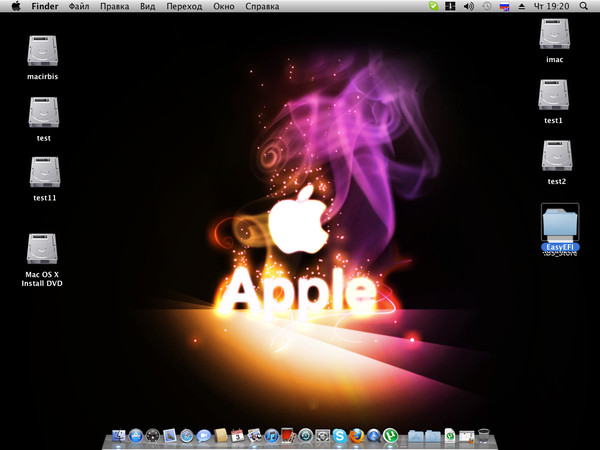Open the Справка menu
The width and height of the screenshot is (600, 450).
(x=262, y=6)
